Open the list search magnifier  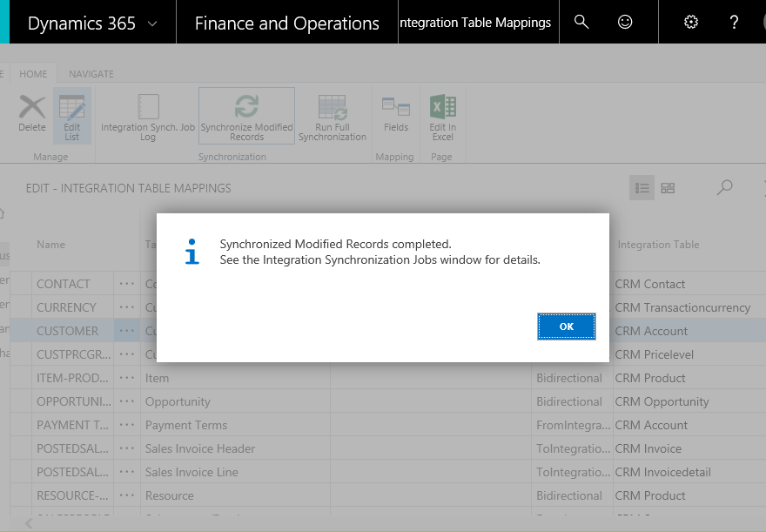coord(724,187)
